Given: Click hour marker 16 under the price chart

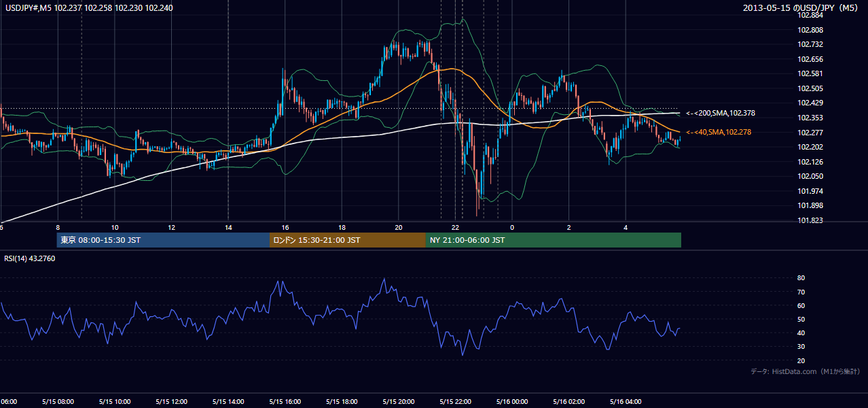Looking at the screenshot, I should 285,227.
